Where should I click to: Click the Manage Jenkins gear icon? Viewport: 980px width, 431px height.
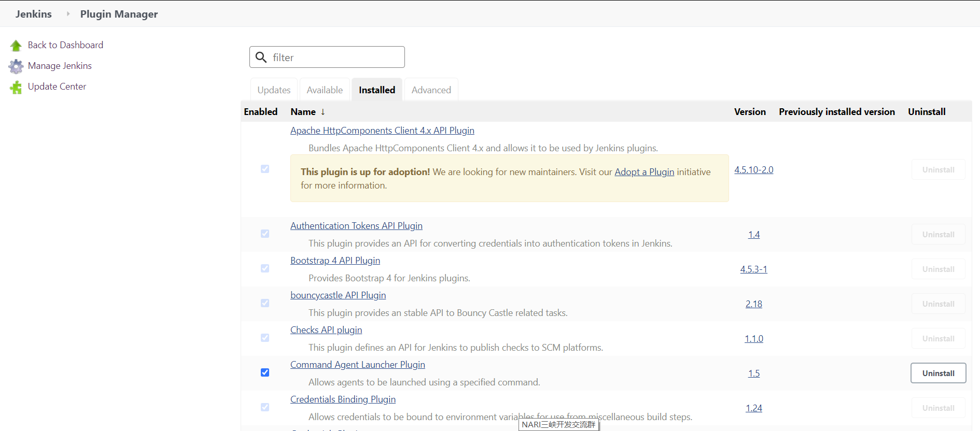coord(16,66)
